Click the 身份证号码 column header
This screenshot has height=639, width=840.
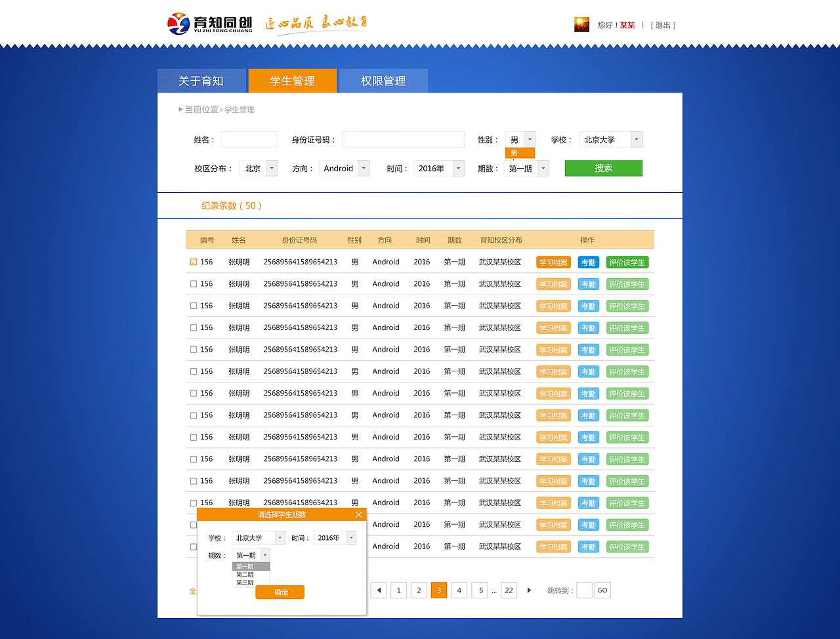[299, 240]
